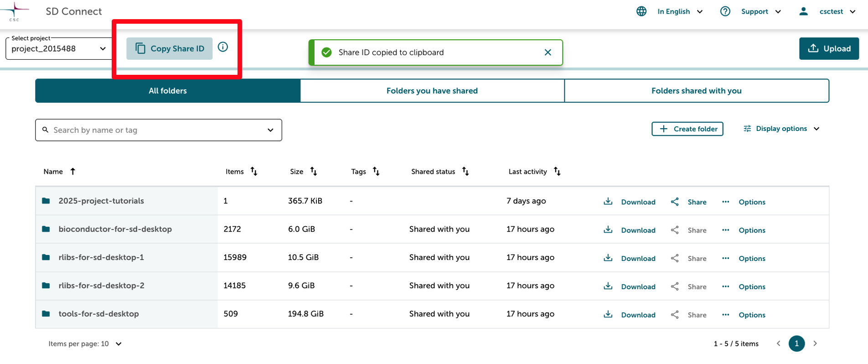Click the info icon beside Copy Share ID
The width and height of the screenshot is (868, 364).
coord(222,47)
